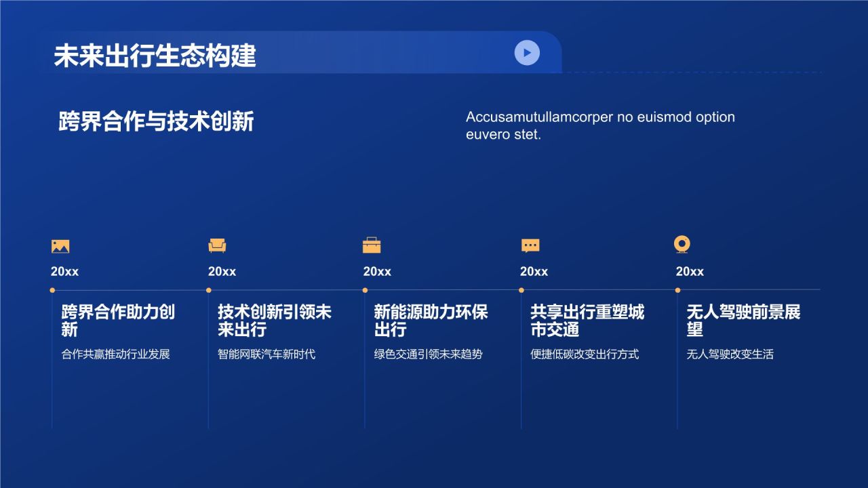Toggle the orange marker dot under the first 20xx
The height and width of the screenshot is (488, 868).
pos(52,291)
